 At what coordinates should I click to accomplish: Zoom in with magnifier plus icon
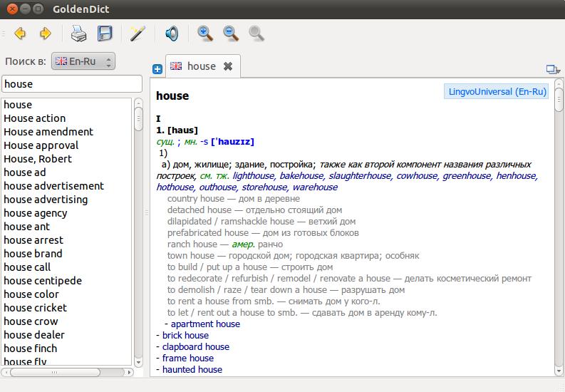(x=205, y=33)
